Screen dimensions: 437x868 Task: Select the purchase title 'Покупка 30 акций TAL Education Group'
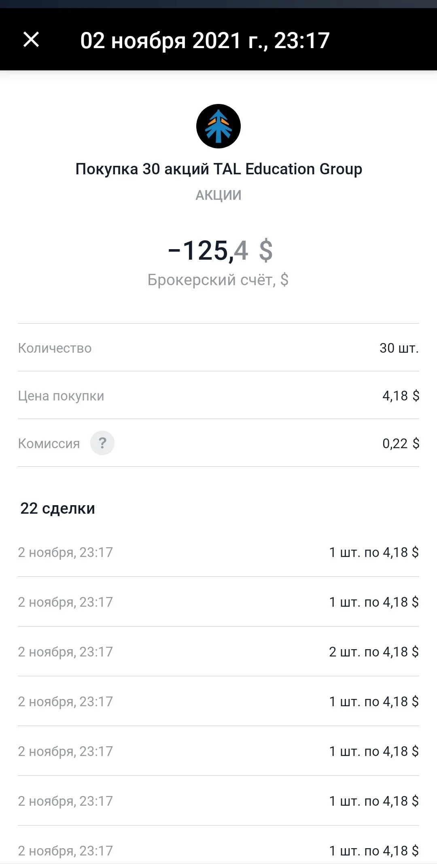[x=218, y=169]
